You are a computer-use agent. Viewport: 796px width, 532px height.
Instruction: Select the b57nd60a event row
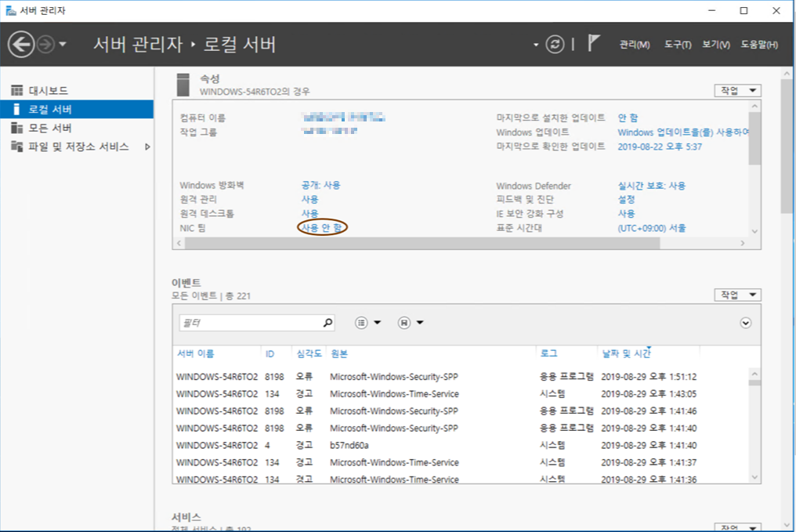tap(461, 445)
